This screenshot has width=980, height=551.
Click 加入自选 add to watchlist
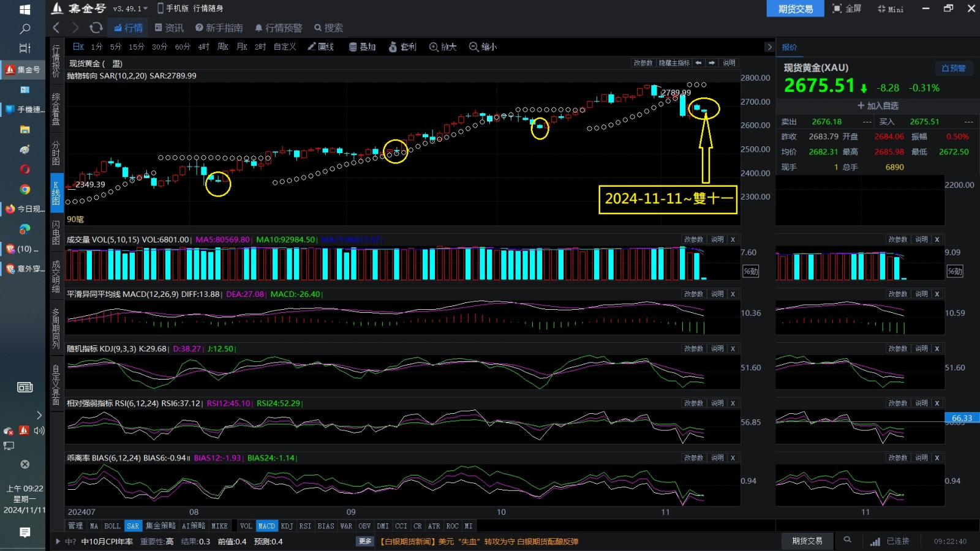pos(877,106)
